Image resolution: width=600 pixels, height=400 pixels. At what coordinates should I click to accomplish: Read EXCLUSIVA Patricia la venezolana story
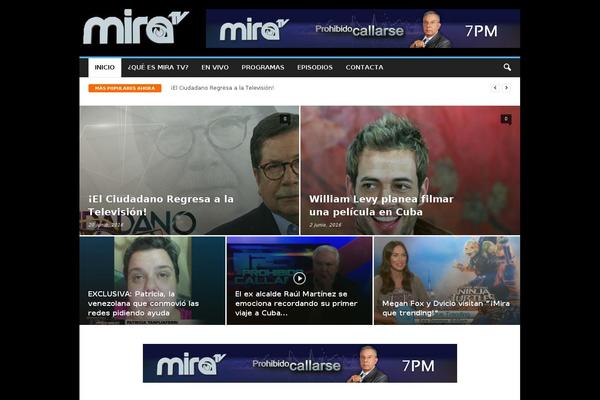click(x=143, y=303)
